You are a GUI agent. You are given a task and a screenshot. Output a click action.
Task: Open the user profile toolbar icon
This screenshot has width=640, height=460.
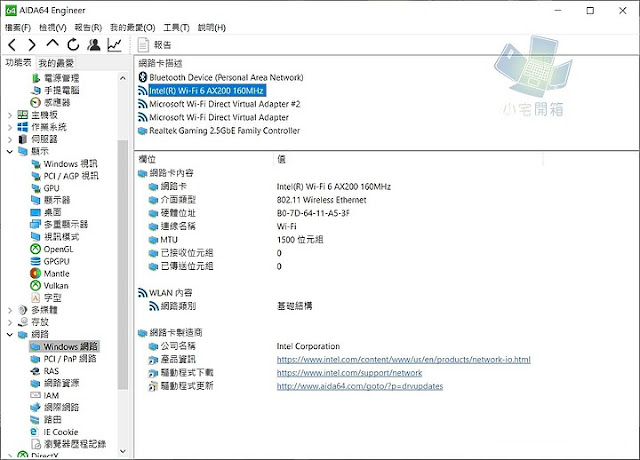tap(94, 44)
